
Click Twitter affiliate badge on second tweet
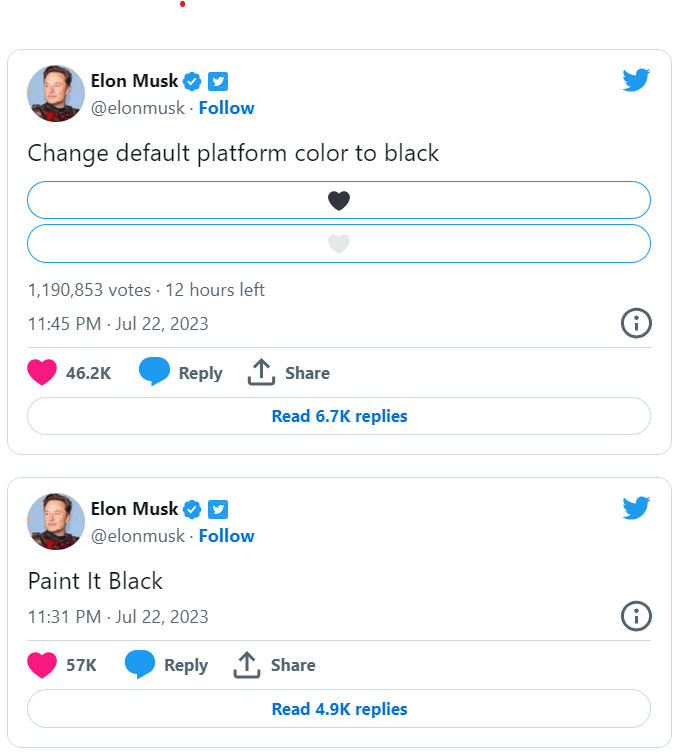click(x=218, y=509)
